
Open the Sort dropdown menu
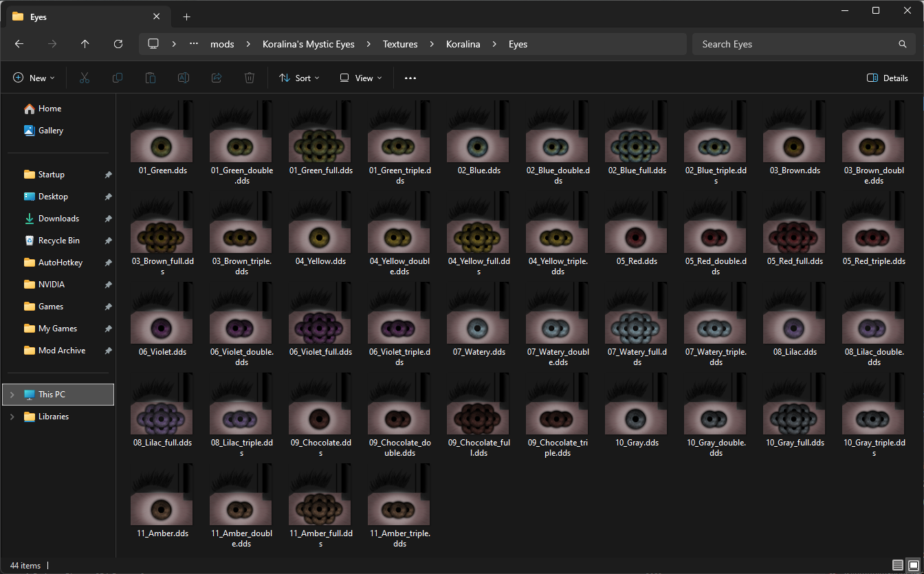299,78
